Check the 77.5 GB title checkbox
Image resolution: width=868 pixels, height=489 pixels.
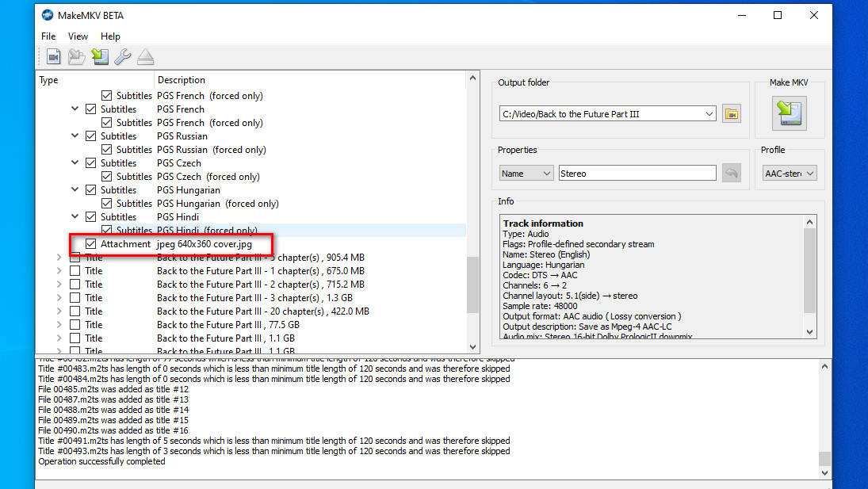click(x=75, y=325)
